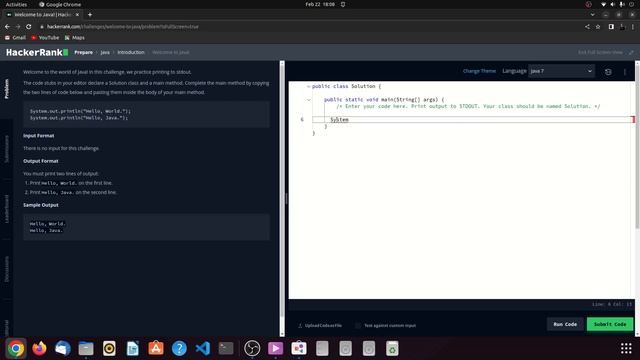
Task: Bookmark this page with the star icon
Action: (598, 27)
